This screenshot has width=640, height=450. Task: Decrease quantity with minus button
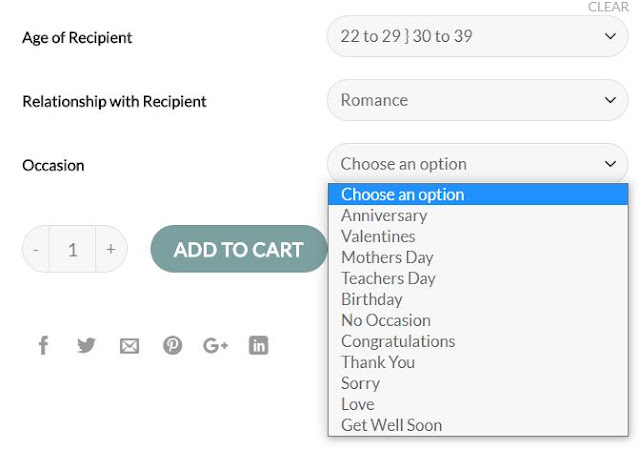[36, 249]
